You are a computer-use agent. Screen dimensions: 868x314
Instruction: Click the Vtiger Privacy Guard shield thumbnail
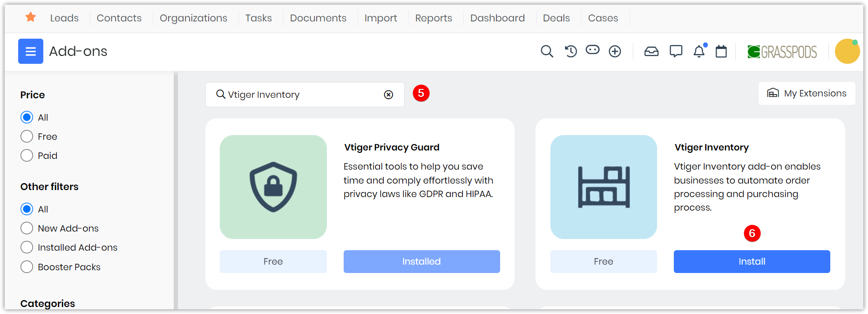click(273, 187)
